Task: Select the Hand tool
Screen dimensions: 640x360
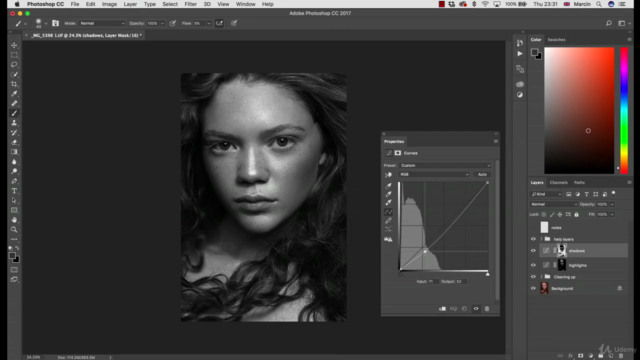Action: tap(14, 220)
